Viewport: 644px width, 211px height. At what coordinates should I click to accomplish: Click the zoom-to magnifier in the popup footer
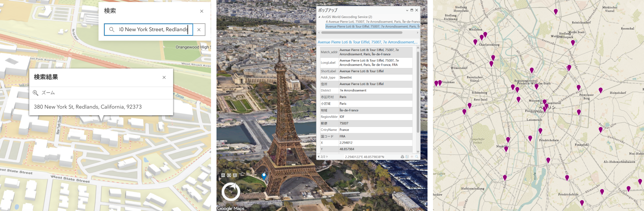(x=417, y=157)
